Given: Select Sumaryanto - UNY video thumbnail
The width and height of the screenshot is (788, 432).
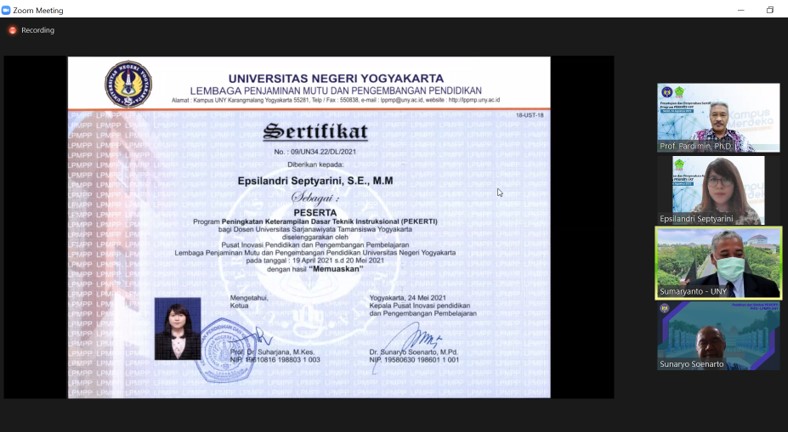Looking at the screenshot, I should coord(719,263).
